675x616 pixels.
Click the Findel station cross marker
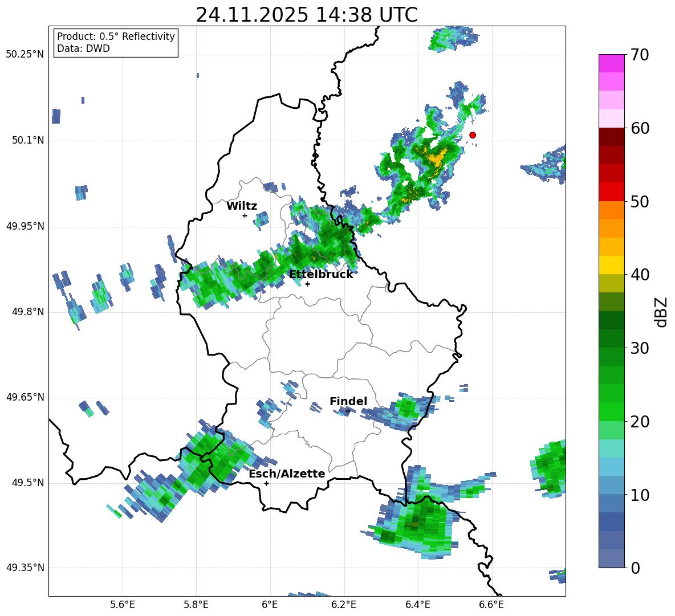coord(348,411)
